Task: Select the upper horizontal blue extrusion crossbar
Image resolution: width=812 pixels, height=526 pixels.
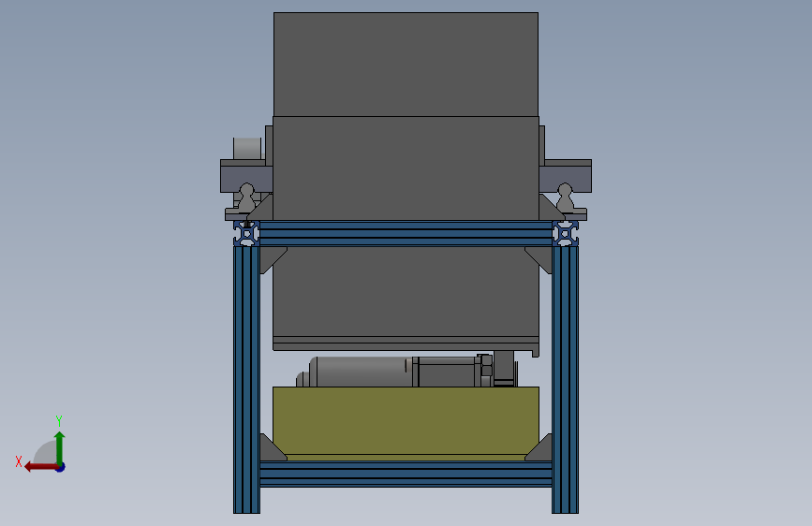Action: pos(406,233)
